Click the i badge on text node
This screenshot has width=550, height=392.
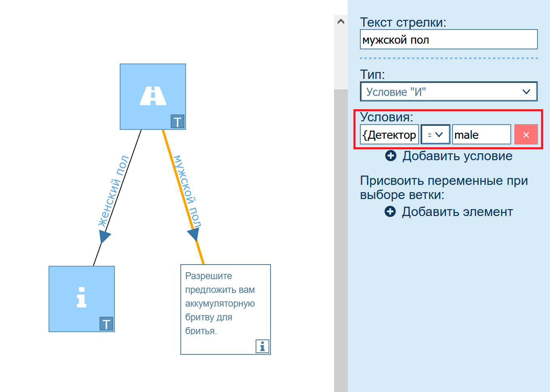(262, 346)
